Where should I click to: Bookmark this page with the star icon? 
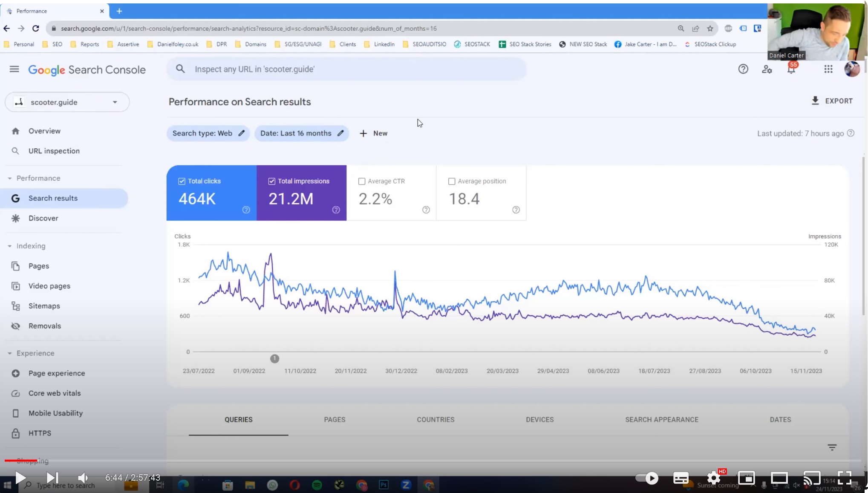[710, 29]
